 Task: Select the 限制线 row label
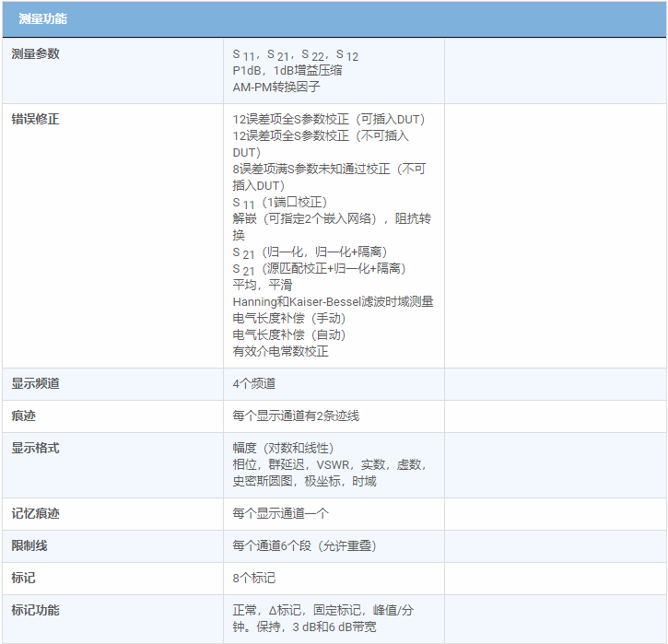(29, 545)
